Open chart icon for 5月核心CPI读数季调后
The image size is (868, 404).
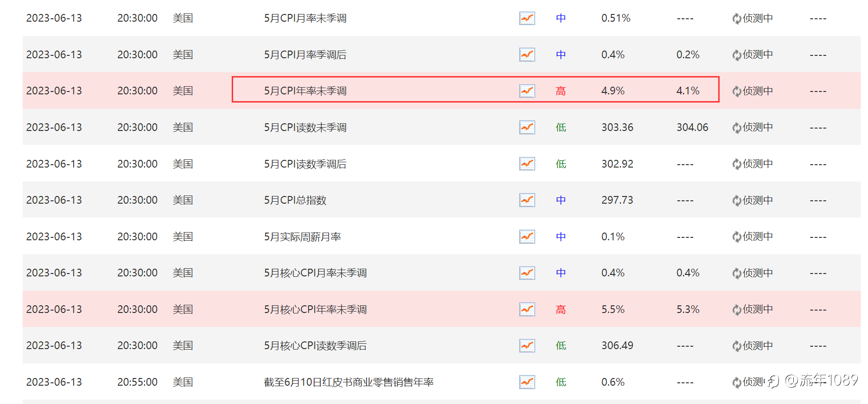(527, 345)
